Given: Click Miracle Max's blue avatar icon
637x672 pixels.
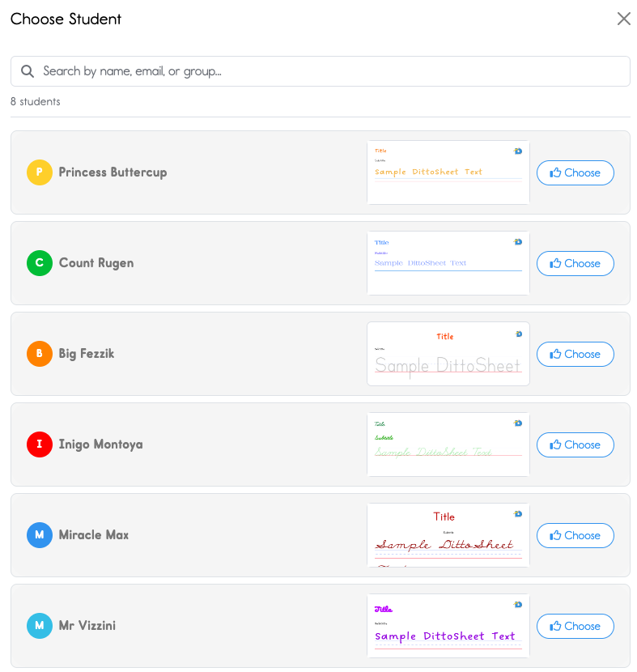Looking at the screenshot, I should [x=40, y=535].
